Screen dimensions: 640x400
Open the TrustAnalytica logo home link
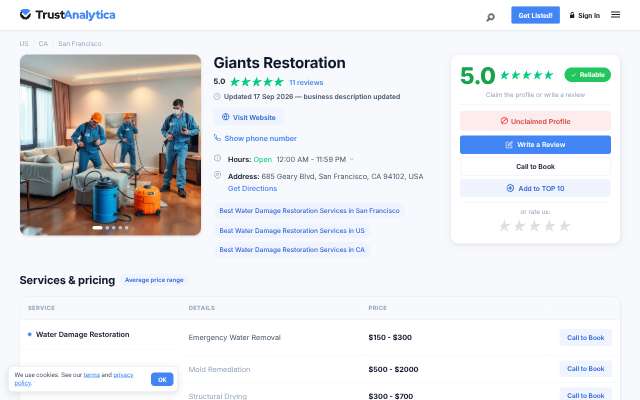click(67, 15)
